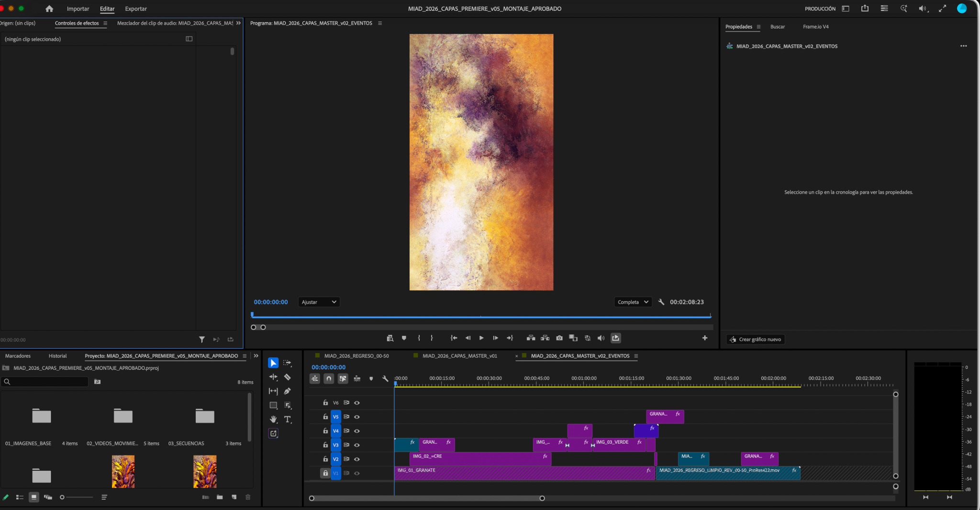Open the Timeline Display Settings wrench
Viewport: 980px width, 510px height.
coord(385,378)
